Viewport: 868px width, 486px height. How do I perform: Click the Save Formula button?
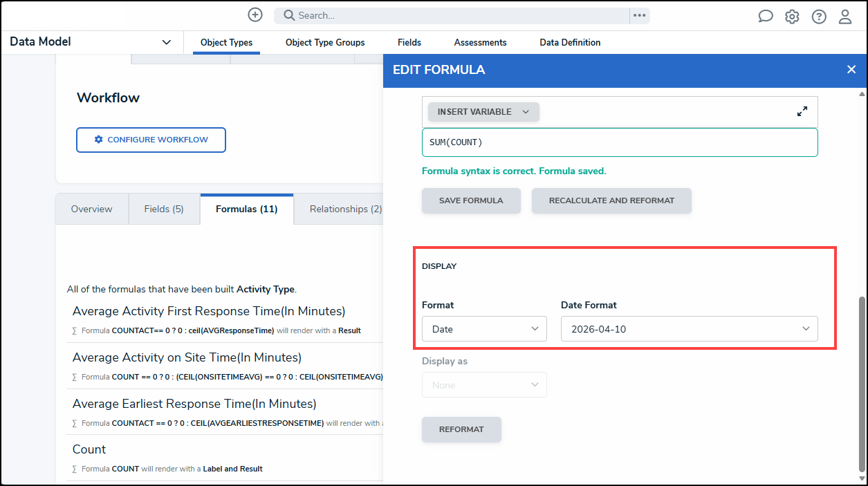[x=471, y=200]
